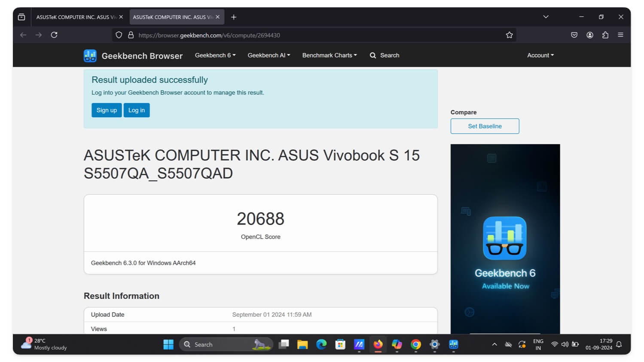Click the shield icon in the address bar

(x=119, y=35)
